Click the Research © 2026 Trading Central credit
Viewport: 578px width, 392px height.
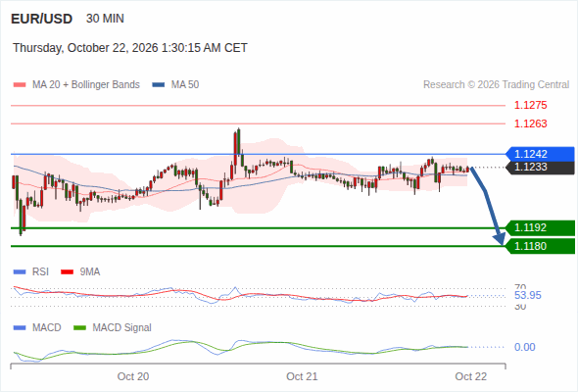(x=496, y=85)
